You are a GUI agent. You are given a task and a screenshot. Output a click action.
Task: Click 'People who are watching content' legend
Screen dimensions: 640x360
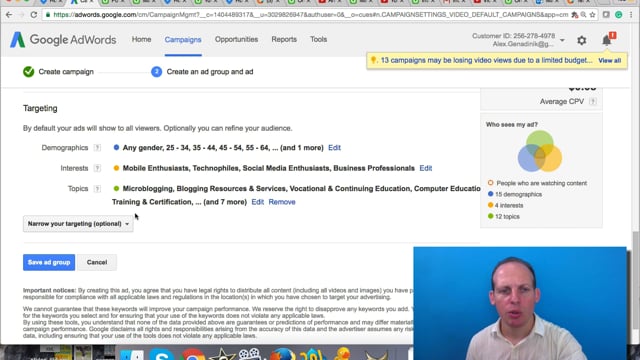pos(542,183)
